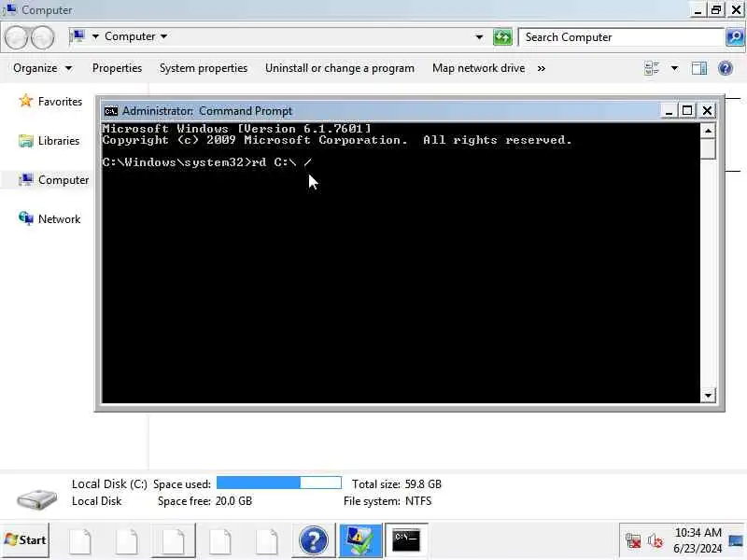The image size is (747, 560).
Task: Click the Start button
Action: tap(25, 540)
